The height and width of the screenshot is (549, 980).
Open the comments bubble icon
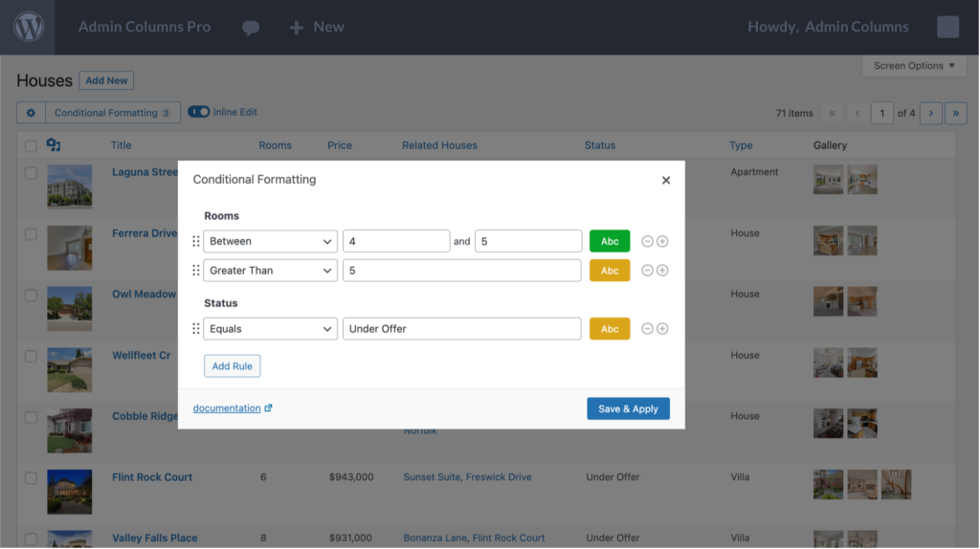(251, 28)
